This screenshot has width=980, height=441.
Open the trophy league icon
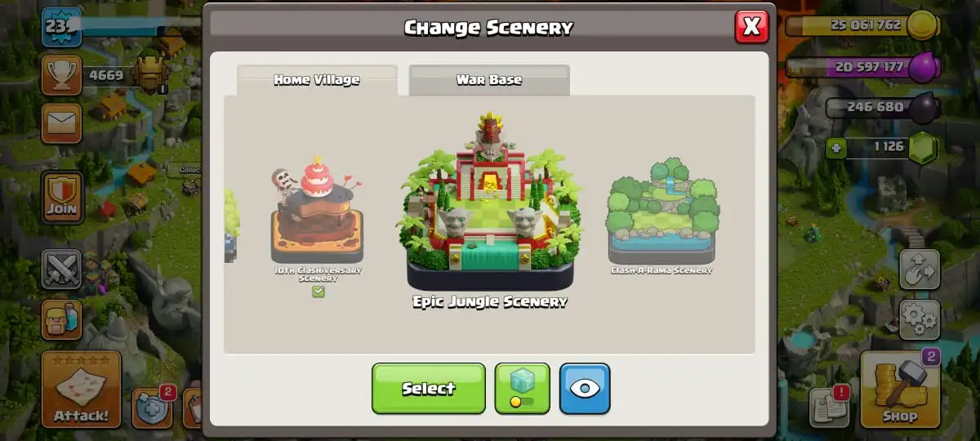61,74
